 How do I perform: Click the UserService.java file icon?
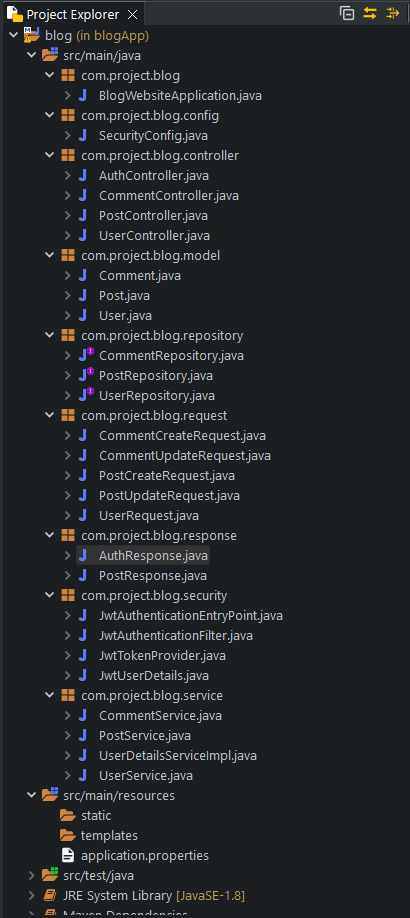pos(83,775)
